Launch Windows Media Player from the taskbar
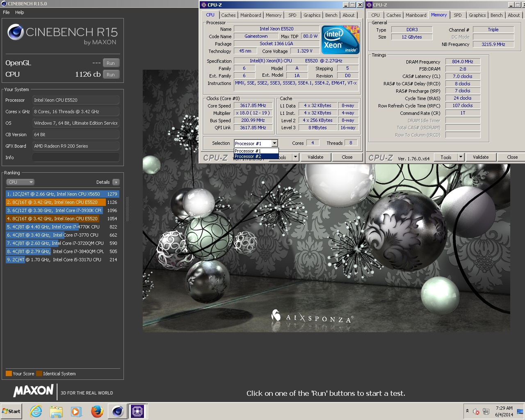 76,411
